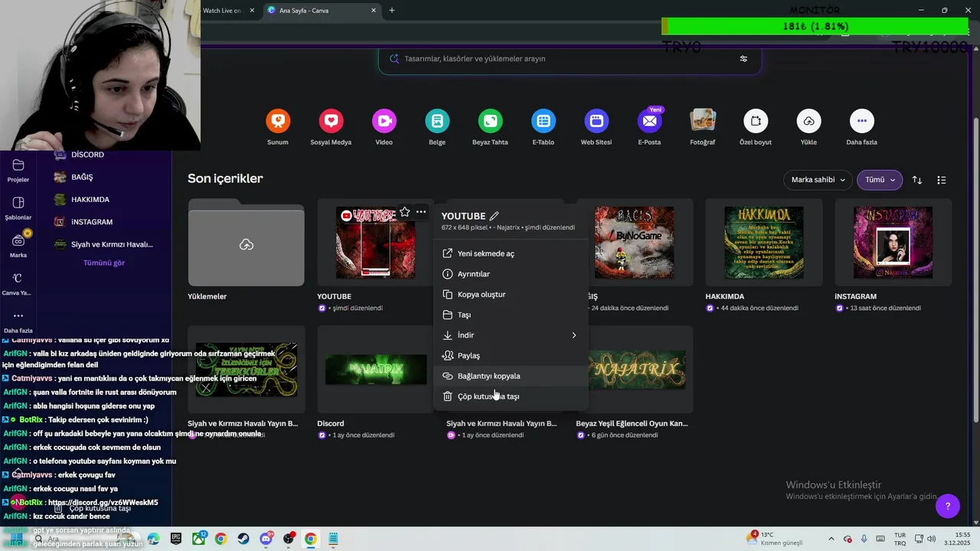Click the design search input field
The image size is (980, 551).
tap(567, 59)
